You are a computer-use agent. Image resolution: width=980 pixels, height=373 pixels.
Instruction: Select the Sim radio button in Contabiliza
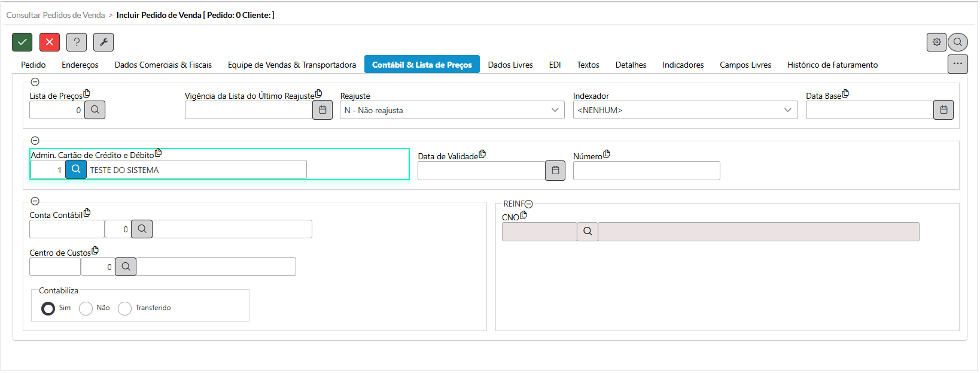[x=48, y=308]
